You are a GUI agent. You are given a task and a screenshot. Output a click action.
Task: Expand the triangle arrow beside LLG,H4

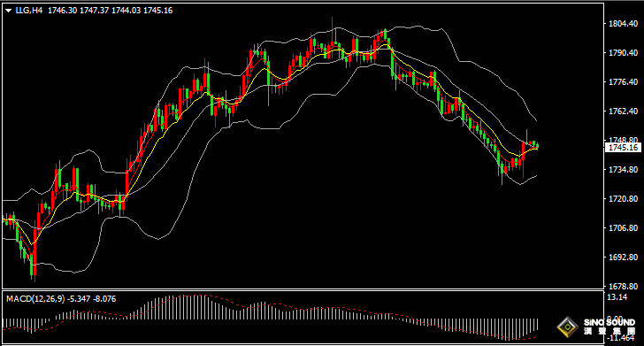[8, 12]
